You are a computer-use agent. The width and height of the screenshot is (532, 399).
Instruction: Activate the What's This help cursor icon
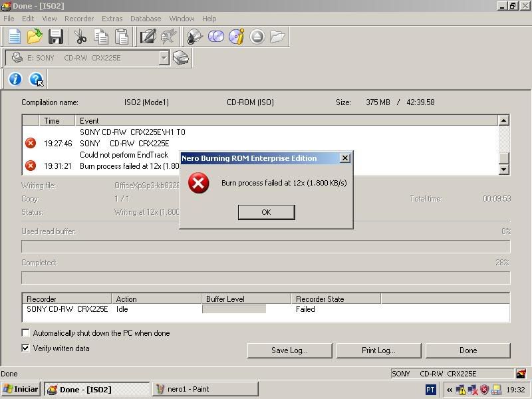[x=37, y=79]
